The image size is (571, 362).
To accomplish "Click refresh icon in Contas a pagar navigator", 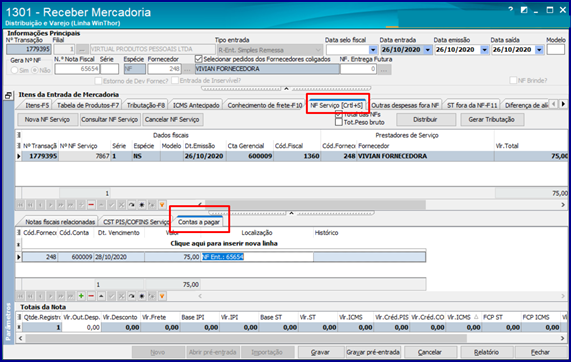I will pyautogui.click(x=131, y=296).
